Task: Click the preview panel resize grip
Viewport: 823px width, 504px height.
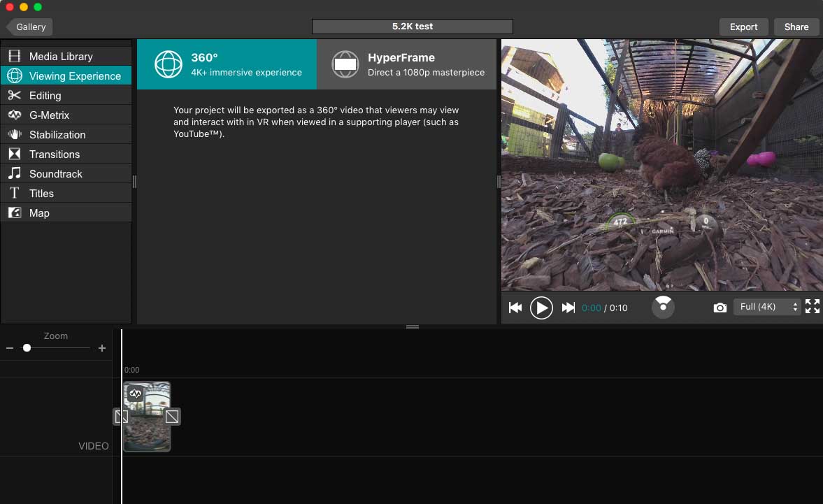Action: pyautogui.click(x=499, y=182)
